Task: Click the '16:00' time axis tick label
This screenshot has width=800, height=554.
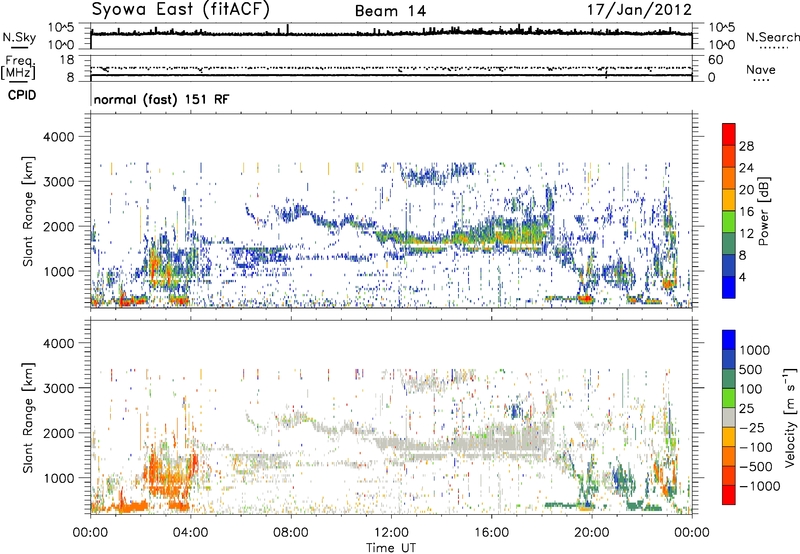Action: (x=491, y=533)
